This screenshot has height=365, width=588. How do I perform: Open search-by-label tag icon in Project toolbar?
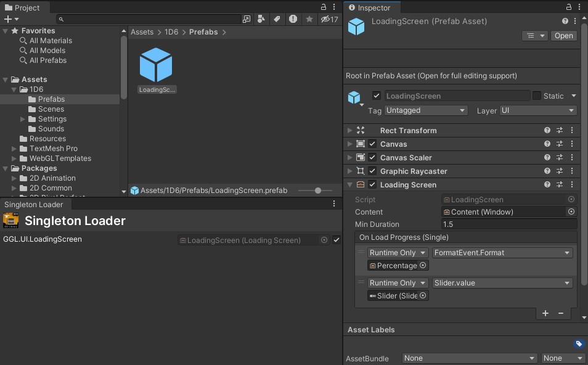click(x=277, y=18)
